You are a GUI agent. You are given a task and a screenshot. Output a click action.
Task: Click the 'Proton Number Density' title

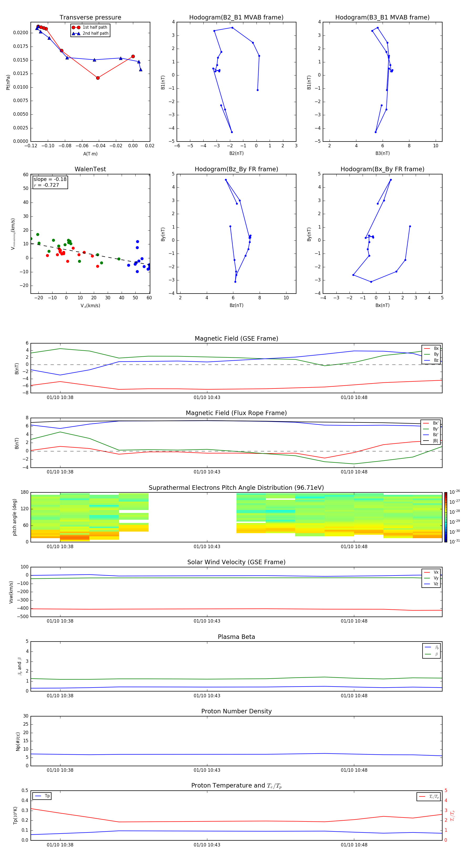(x=236, y=711)
